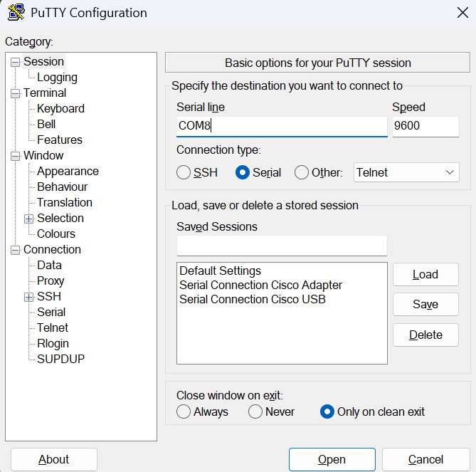Go to the Serial connection category
The width and height of the screenshot is (476, 472).
pyautogui.click(x=51, y=312)
